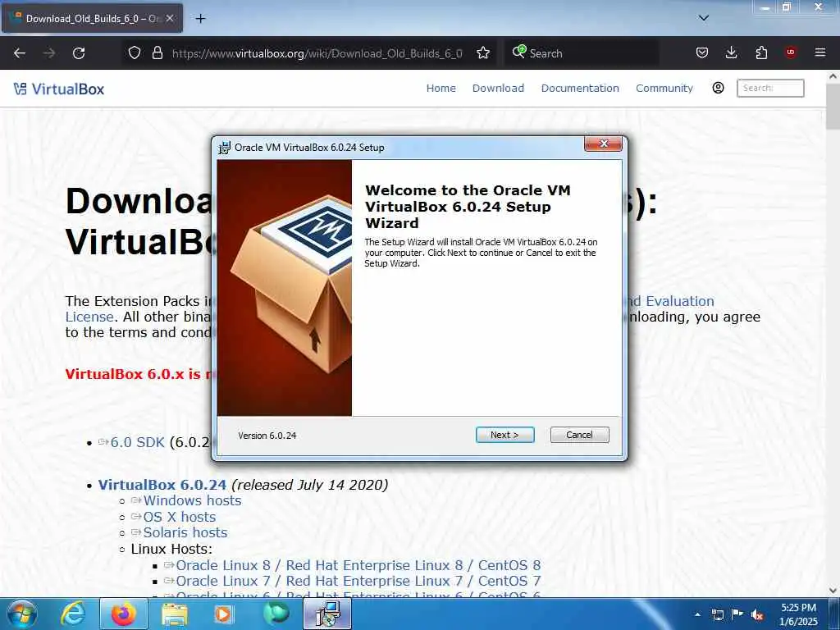840x630 pixels.
Task: Open Windows Explorer from the taskbar
Action: tap(175, 614)
